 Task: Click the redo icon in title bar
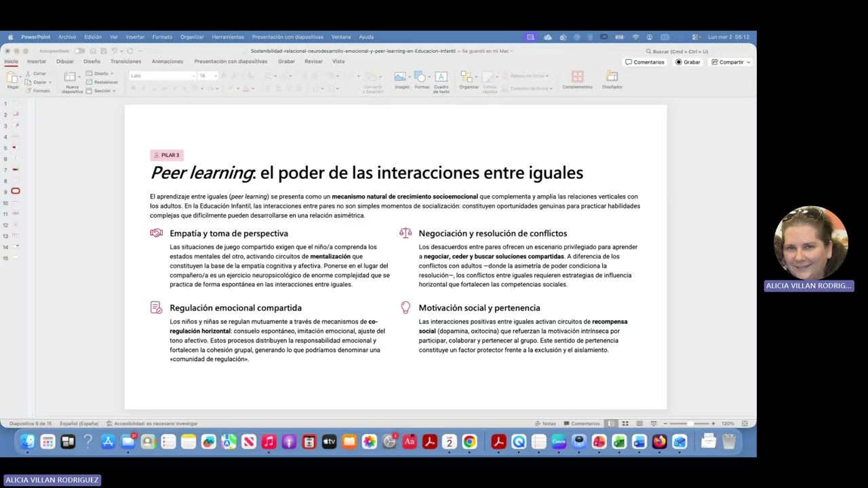click(130, 51)
